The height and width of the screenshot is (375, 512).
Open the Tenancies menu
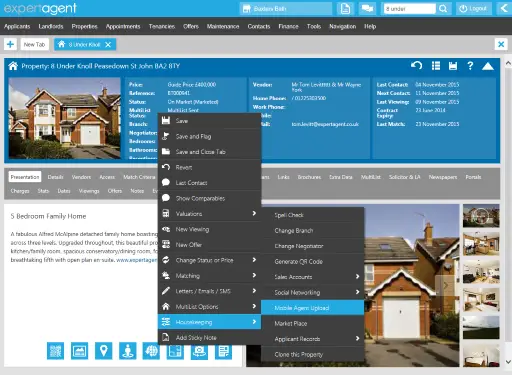[162, 26]
